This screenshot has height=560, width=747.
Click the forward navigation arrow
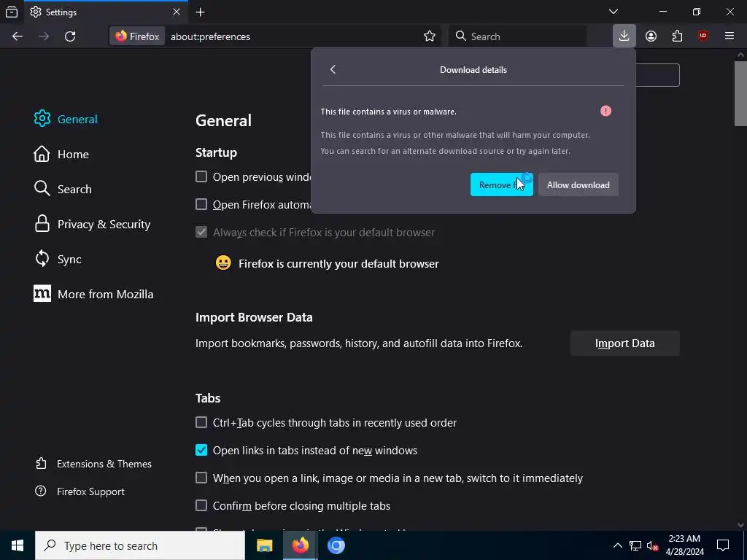click(44, 36)
